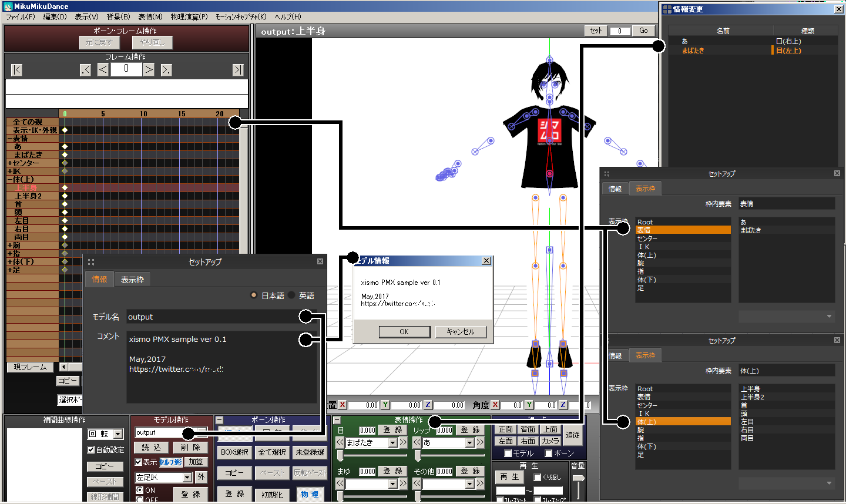Open 表示(V) menu
The image size is (846, 504).
point(86,17)
